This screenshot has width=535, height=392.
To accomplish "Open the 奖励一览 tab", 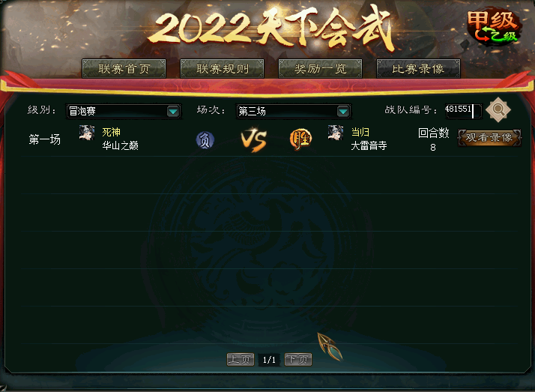I will pos(320,68).
